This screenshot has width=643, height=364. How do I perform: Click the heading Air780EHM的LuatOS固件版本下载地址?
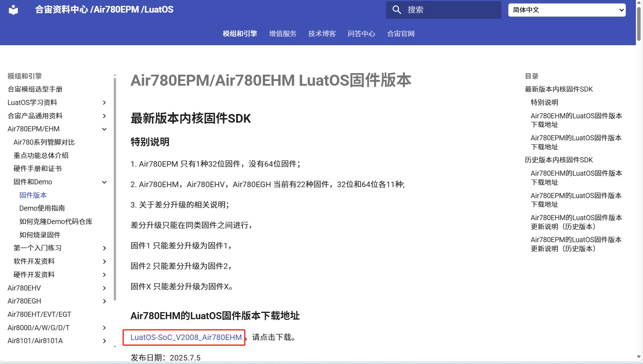(x=215, y=316)
